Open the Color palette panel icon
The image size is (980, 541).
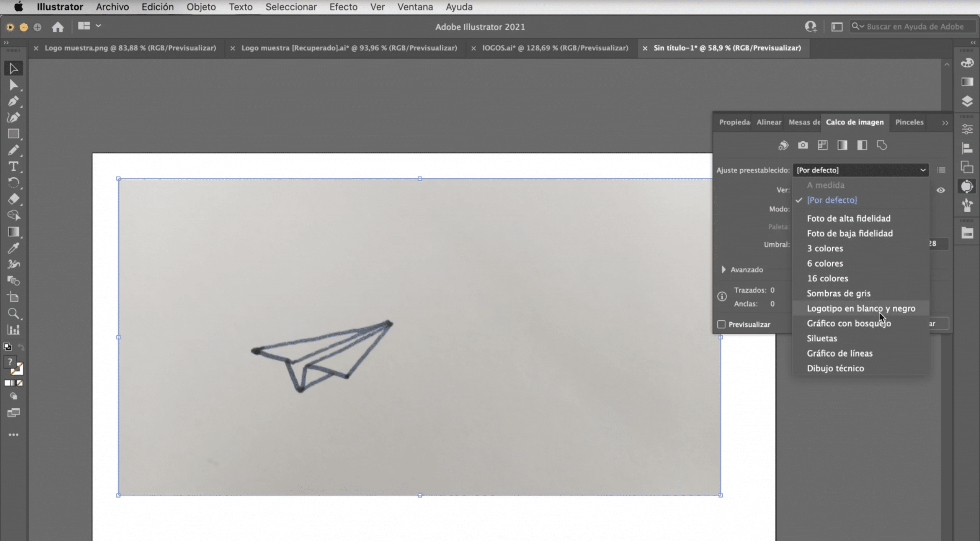tap(967, 62)
